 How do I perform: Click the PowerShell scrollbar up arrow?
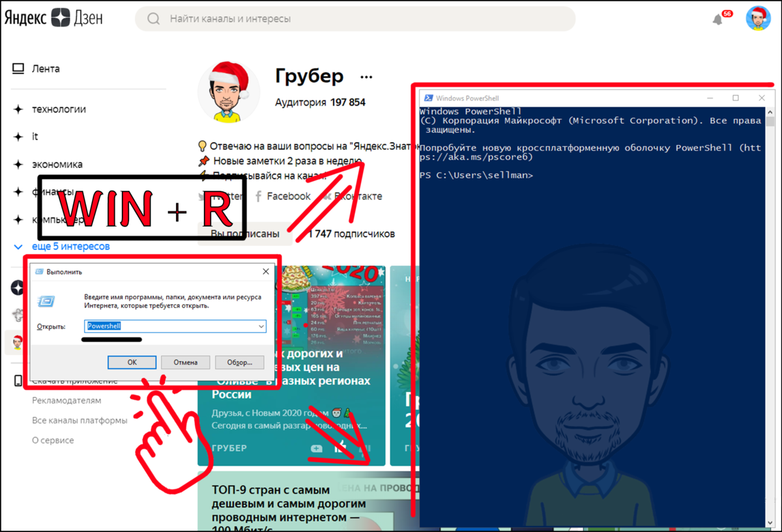point(770,112)
